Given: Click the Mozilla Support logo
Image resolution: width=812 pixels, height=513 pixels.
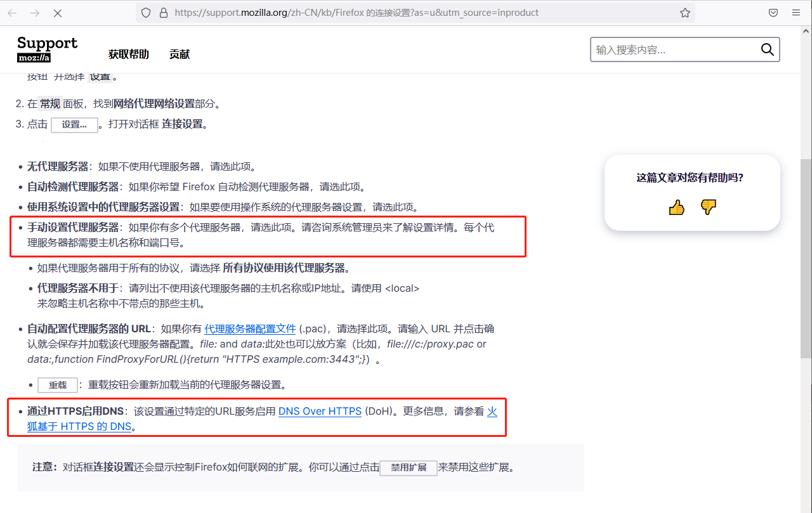Looking at the screenshot, I should tap(47, 49).
